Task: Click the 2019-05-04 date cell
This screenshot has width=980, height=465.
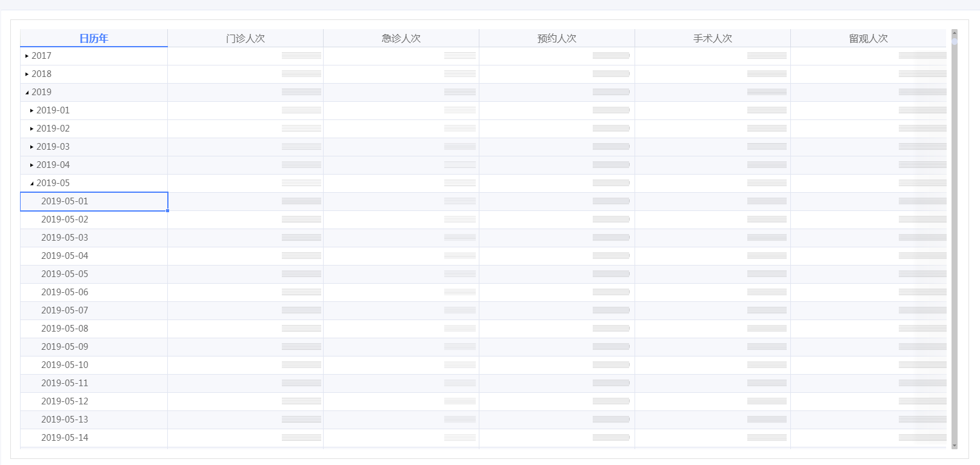Action: point(94,256)
